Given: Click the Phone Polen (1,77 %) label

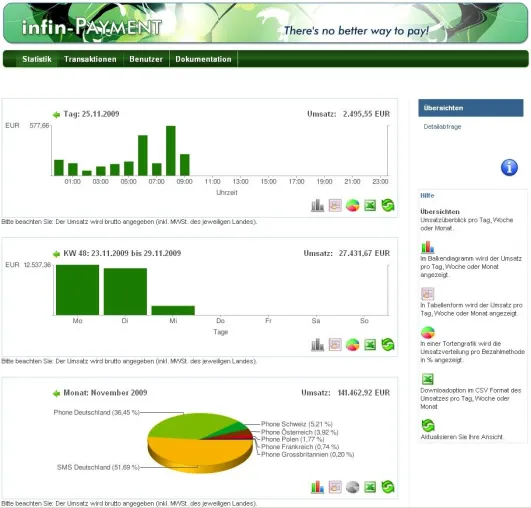Looking at the screenshot, I should point(293,440).
